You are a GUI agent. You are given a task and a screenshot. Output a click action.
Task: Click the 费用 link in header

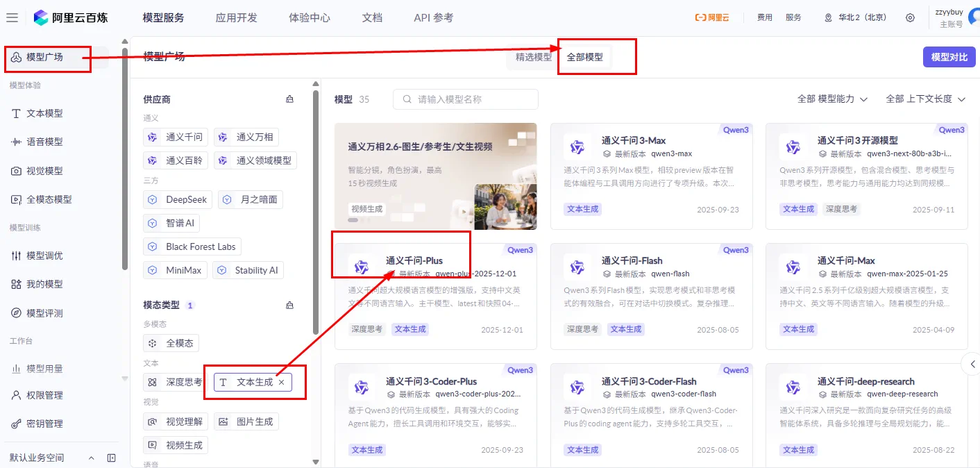point(764,17)
